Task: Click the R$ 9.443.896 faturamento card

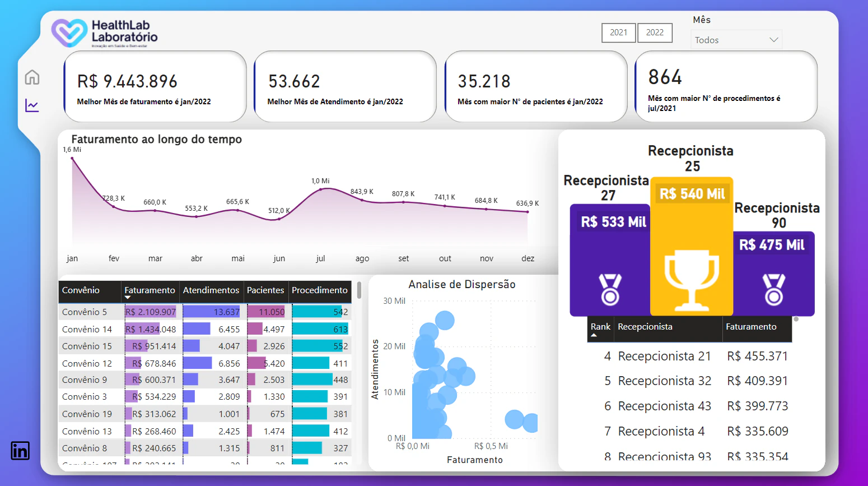Action: pyautogui.click(x=155, y=86)
